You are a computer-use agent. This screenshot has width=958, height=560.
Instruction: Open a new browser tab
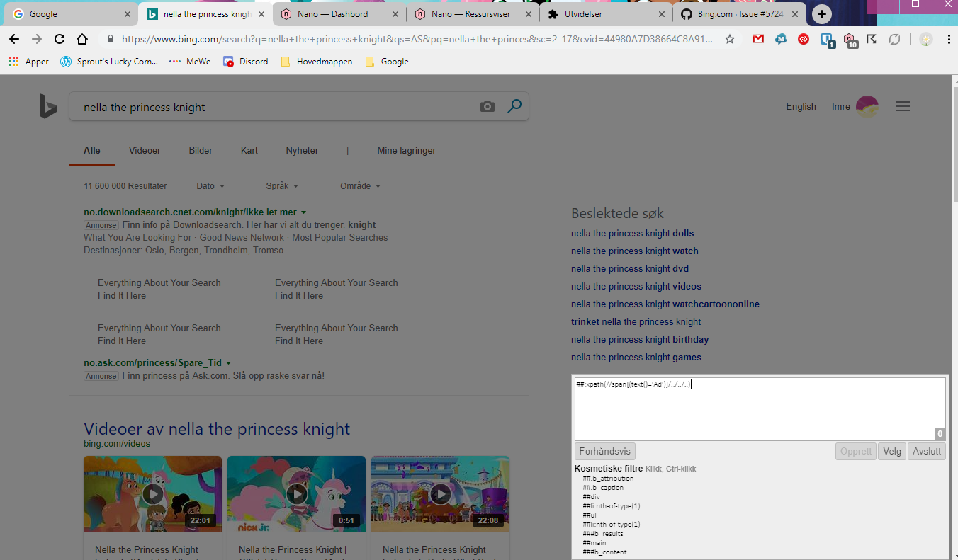click(821, 14)
